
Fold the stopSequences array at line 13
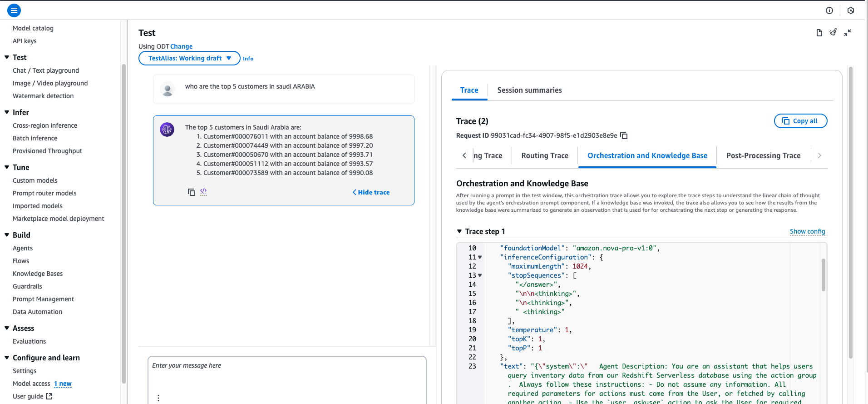[480, 275]
